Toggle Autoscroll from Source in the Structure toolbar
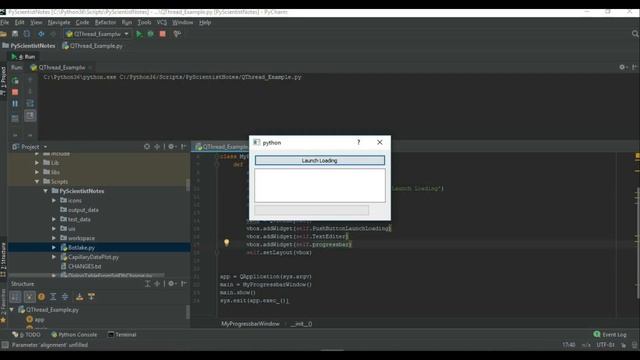The image size is (640, 360). [91, 297]
